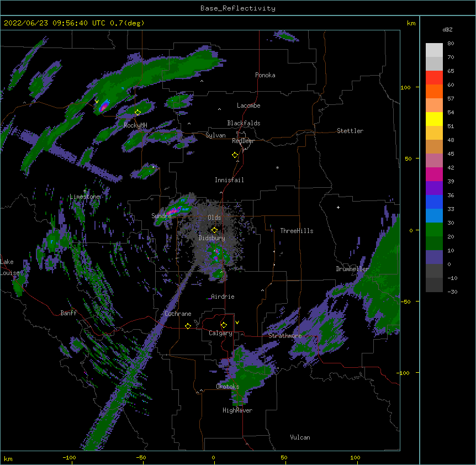Click the Airdrie label
The image size is (476, 465).
pos(223,297)
